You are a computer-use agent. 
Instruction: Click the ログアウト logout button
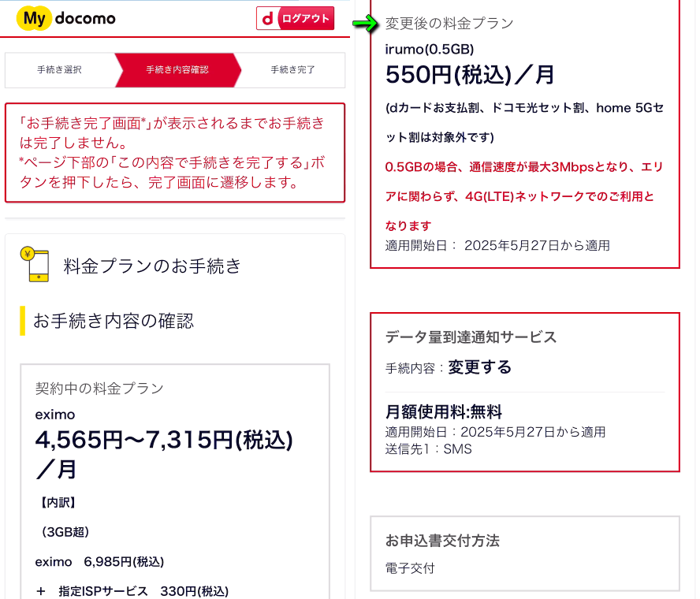point(295,18)
